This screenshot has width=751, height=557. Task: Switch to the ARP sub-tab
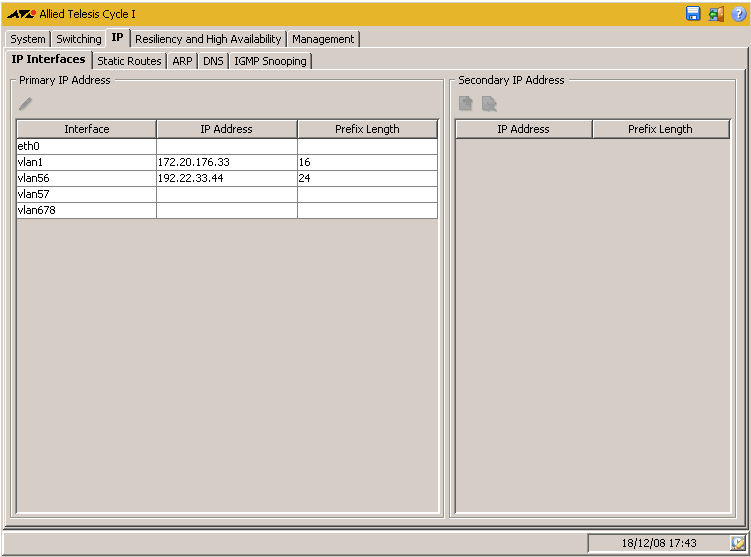(182, 61)
